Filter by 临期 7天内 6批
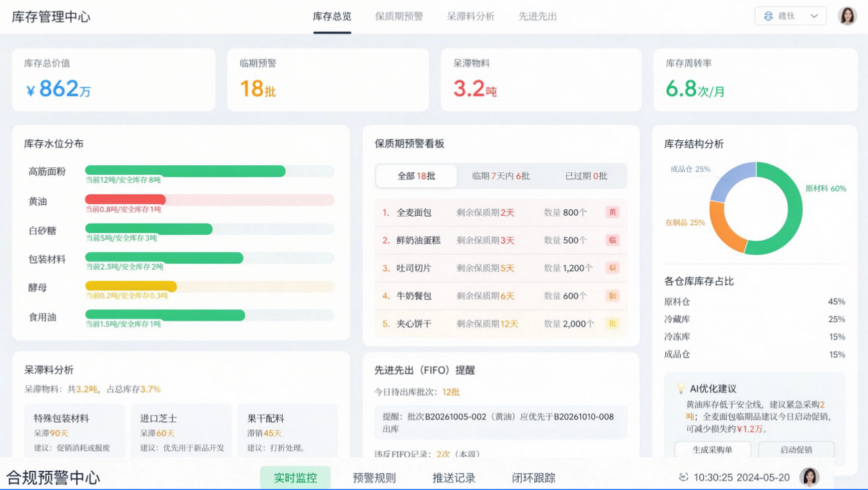The height and width of the screenshot is (490, 868). click(x=501, y=176)
